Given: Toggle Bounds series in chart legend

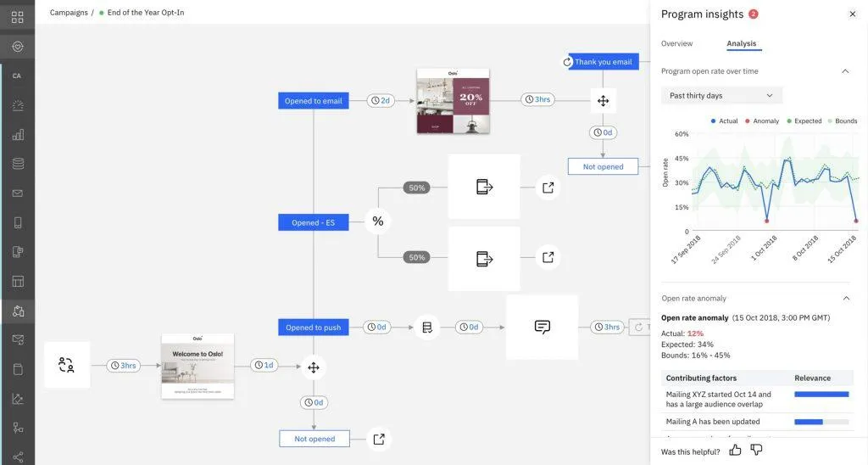Looking at the screenshot, I should (842, 120).
